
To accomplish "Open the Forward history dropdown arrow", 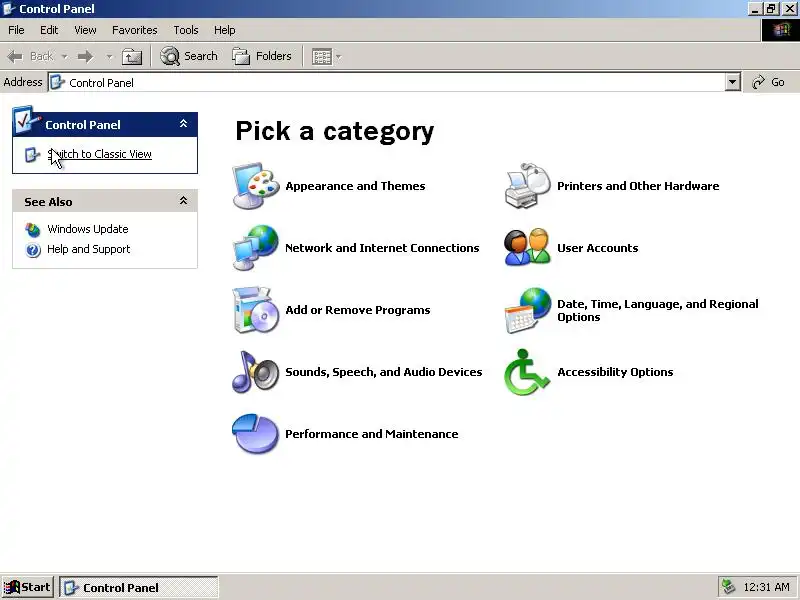I will (109, 56).
